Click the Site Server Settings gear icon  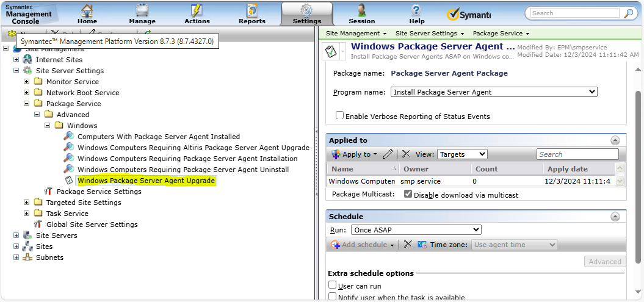coord(27,71)
